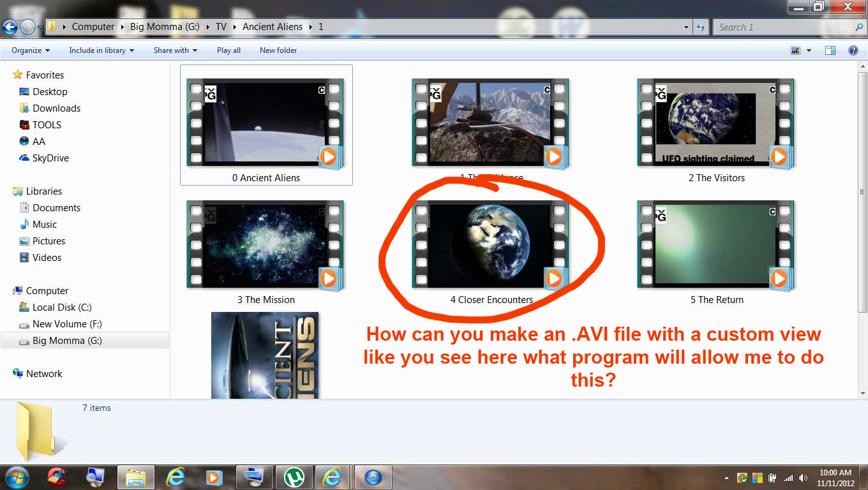Select Favorites in the navigation pane
The height and width of the screenshot is (490, 868).
tap(45, 75)
